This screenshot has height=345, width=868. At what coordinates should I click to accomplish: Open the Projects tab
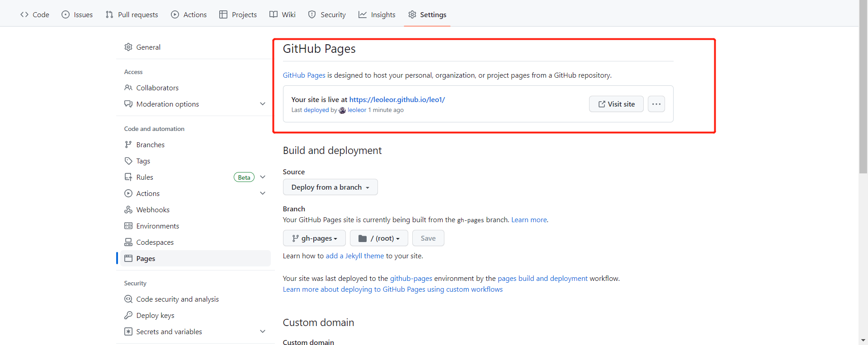tap(238, 14)
